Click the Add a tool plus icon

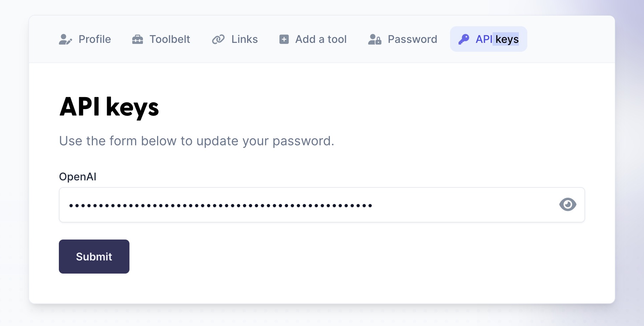[284, 39]
